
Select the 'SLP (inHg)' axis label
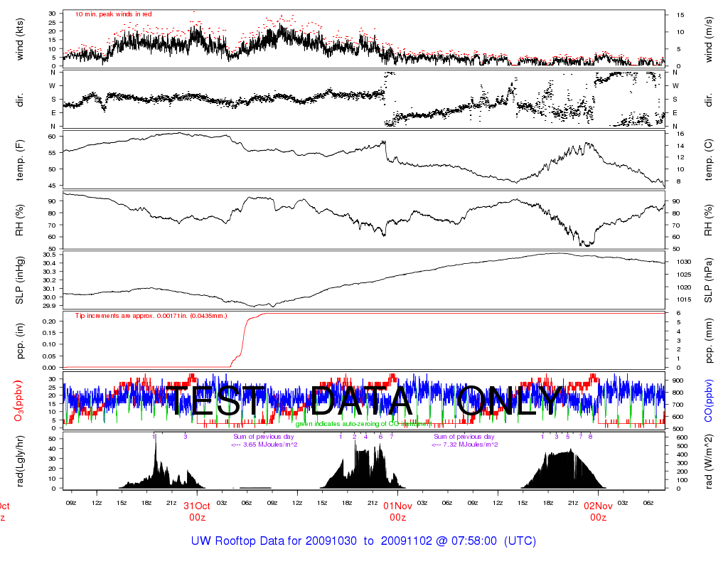click(19, 280)
